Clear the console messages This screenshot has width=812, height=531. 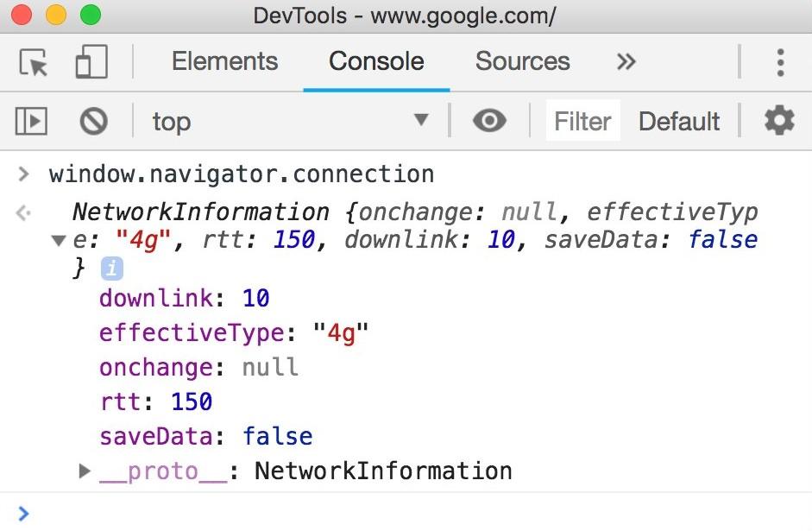(x=94, y=122)
